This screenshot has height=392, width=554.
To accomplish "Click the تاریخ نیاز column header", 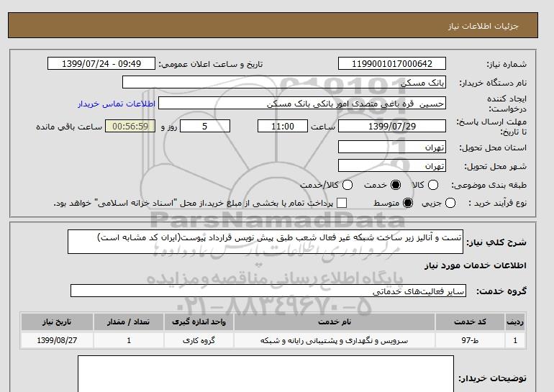I will pos(57,322).
